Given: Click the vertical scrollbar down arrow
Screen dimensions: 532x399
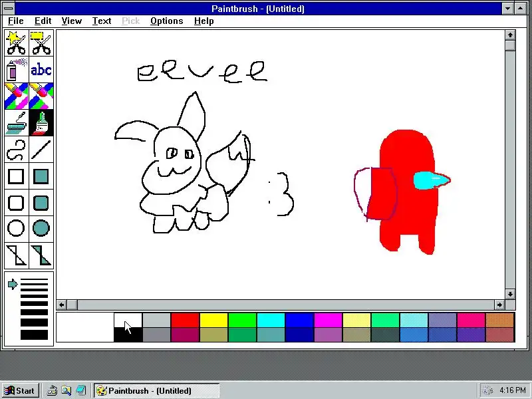Looking at the screenshot, I should pyautogui.click(x=510, y=294).
